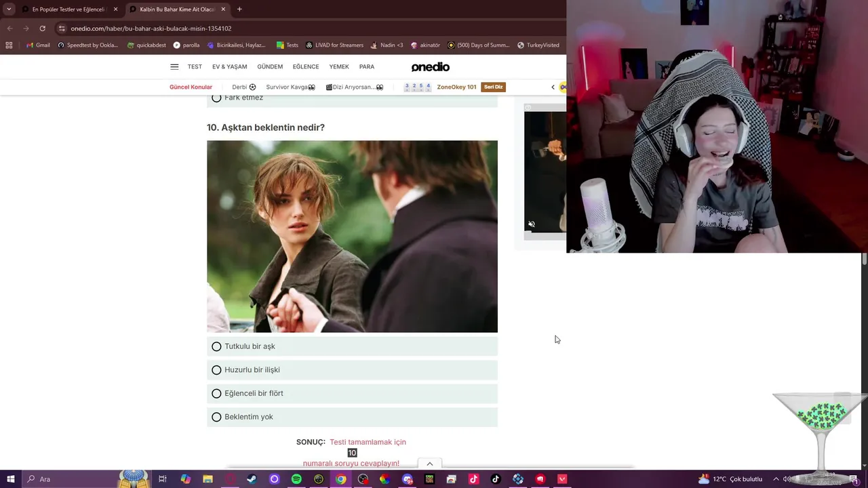Open the onedio hamburger menu

point(174,66)
